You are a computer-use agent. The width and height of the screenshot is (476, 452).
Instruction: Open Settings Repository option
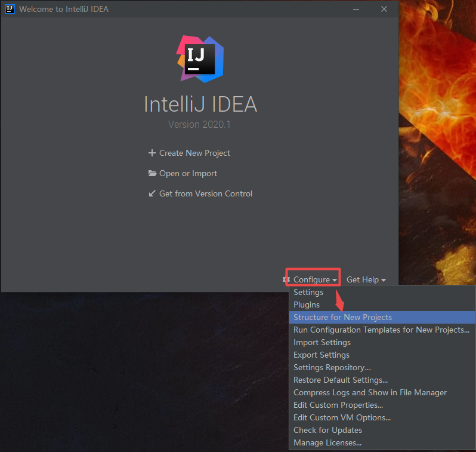coord(382,367)
